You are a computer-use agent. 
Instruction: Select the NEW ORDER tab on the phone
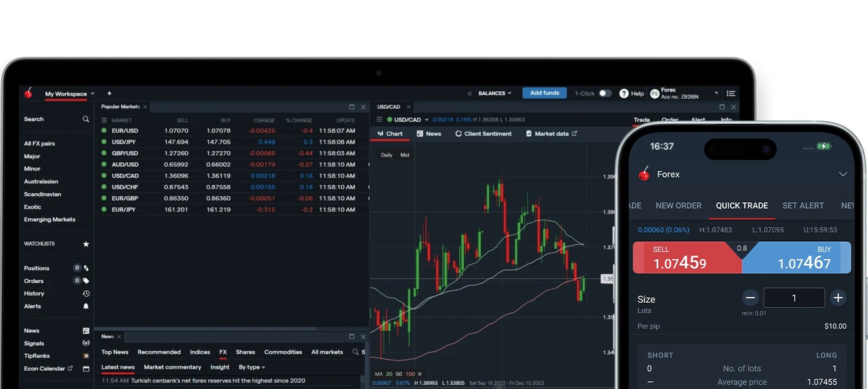[679, 206]
